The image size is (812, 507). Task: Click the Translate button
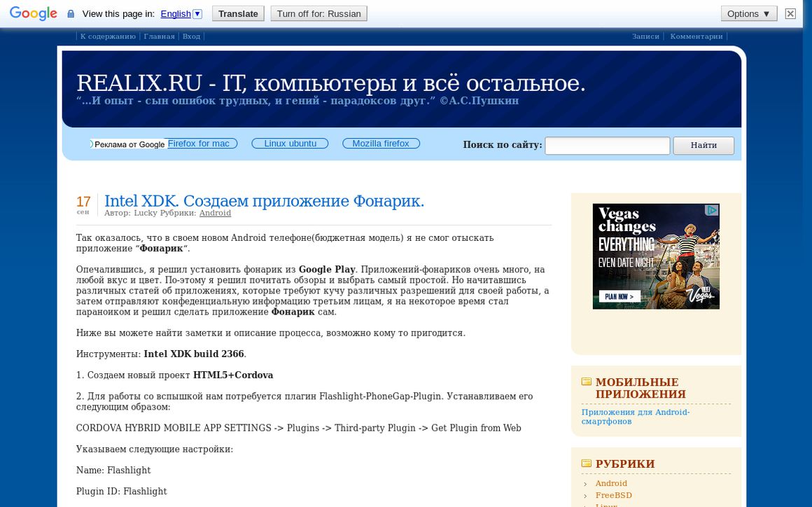point(238,13)
